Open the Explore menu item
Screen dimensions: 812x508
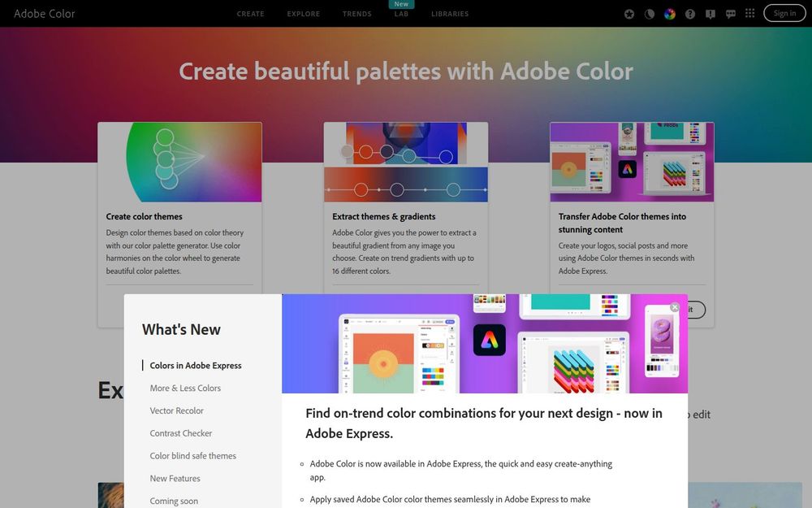(x=304, y=14)
